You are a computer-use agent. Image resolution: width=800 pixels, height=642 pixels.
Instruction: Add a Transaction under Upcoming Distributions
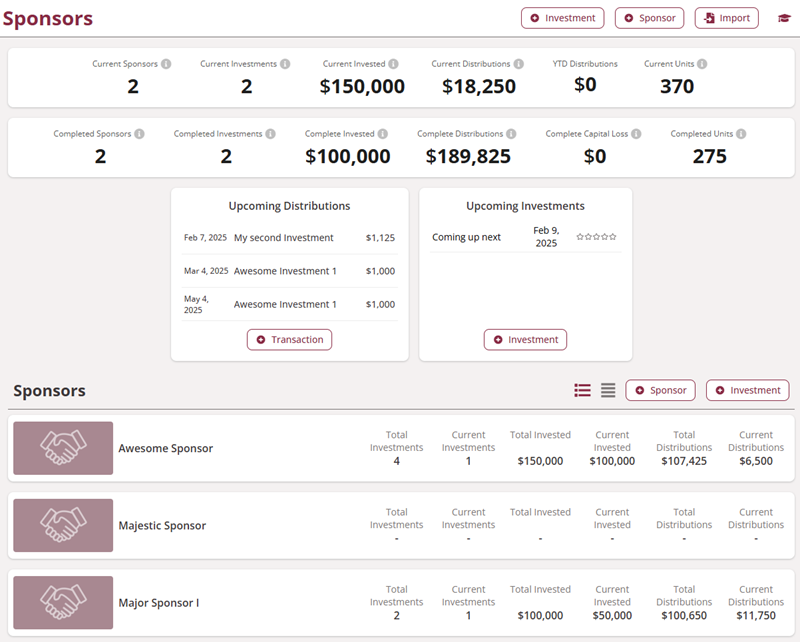[x=290, y=340]
